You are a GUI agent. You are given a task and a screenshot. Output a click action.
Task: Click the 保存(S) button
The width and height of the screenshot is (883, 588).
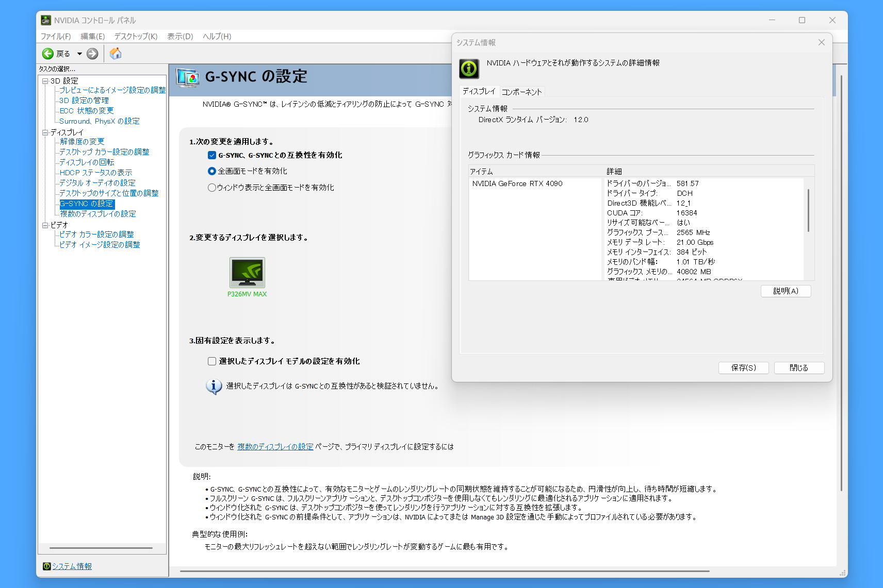click(743, 367)
